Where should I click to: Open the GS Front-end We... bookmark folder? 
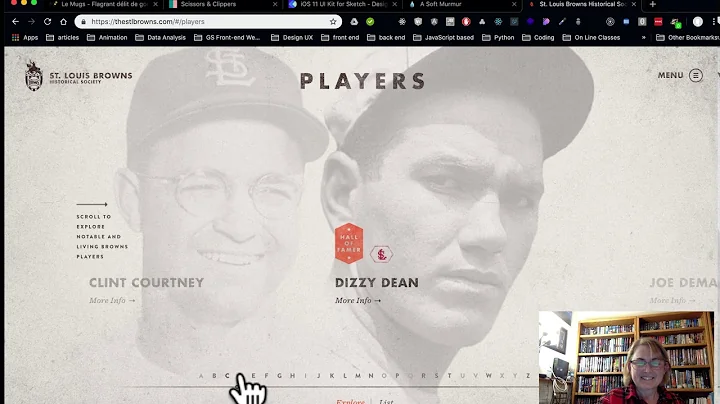click(x=227, y=38)
